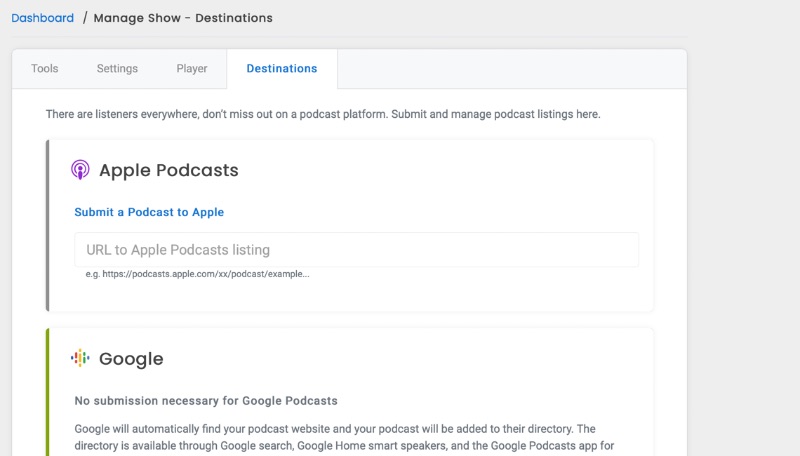Click the Google heading text
The image size is (800, 456).
(131, 359)
